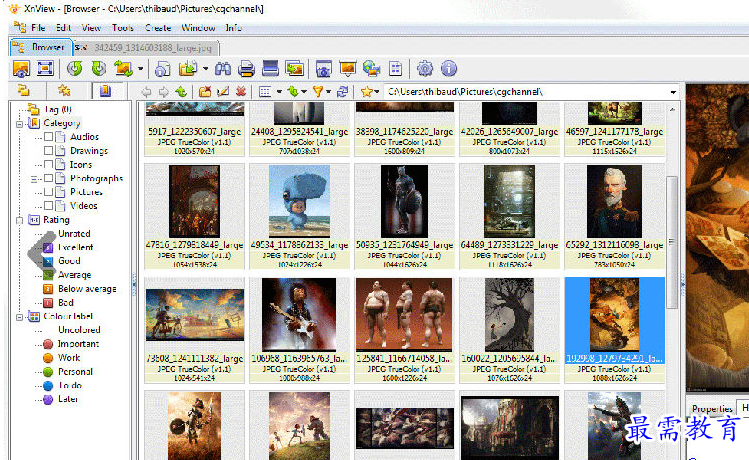
Task: Rotate image left toolbar icon
Action: tap(74, 69)
